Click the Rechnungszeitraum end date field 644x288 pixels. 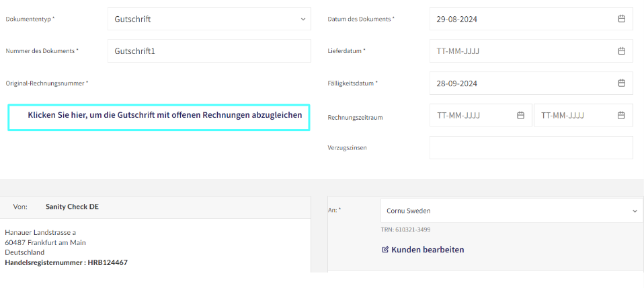click(x=583, y=115)
